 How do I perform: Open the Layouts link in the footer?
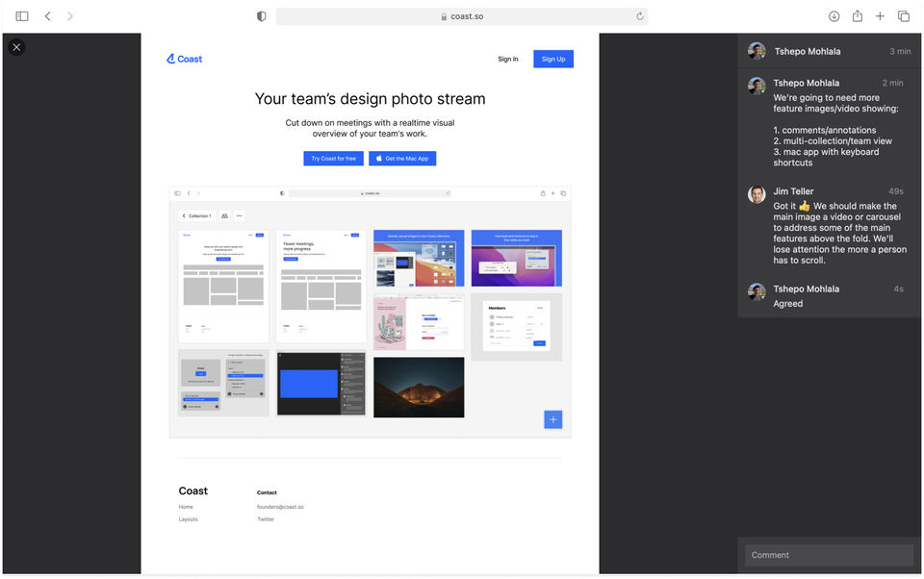pos(188,519)
